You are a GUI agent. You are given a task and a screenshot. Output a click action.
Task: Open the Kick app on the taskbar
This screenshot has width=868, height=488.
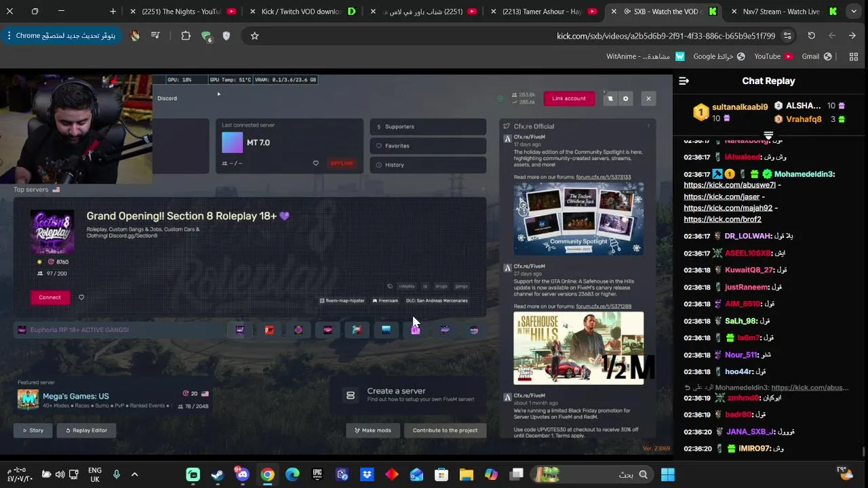tap(193, 474)
